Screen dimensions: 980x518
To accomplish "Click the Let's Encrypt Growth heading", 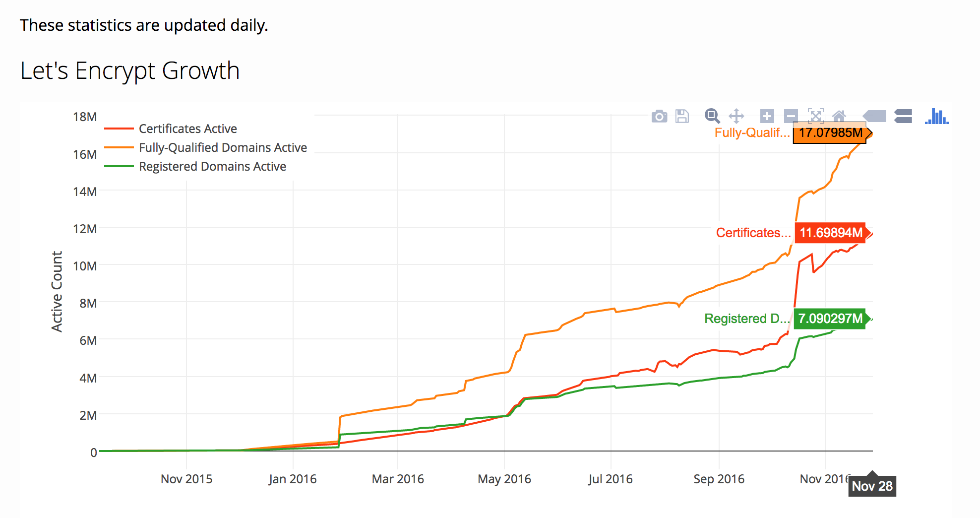I will click(130, 70).
